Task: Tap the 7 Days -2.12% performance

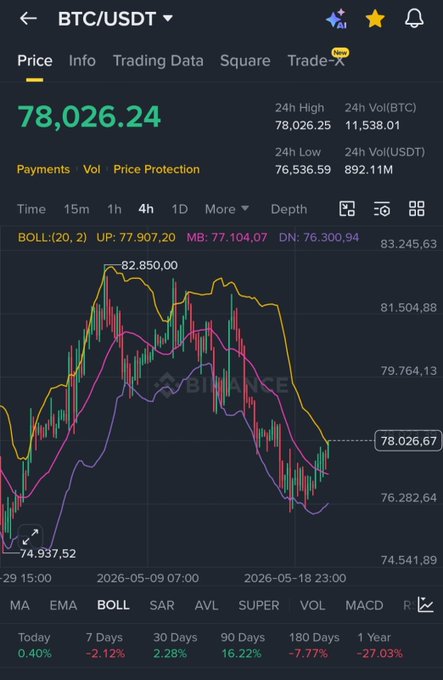Action: (105, 645)
